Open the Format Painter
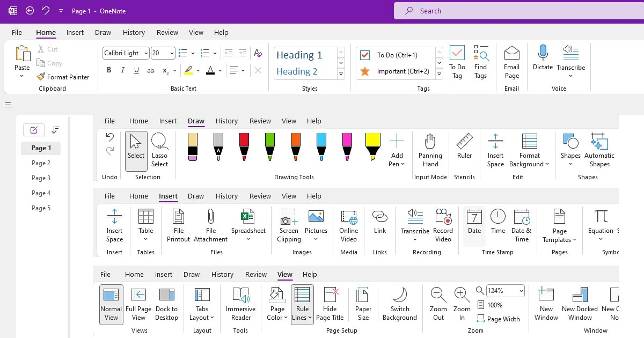644x338 pixels. tap(63, 77)
